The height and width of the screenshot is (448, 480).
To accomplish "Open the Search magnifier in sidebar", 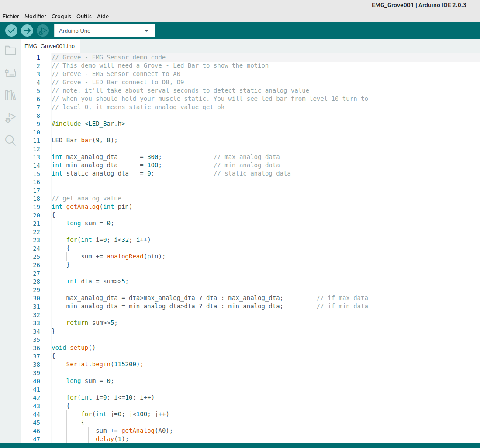I will tap(10, 140).
